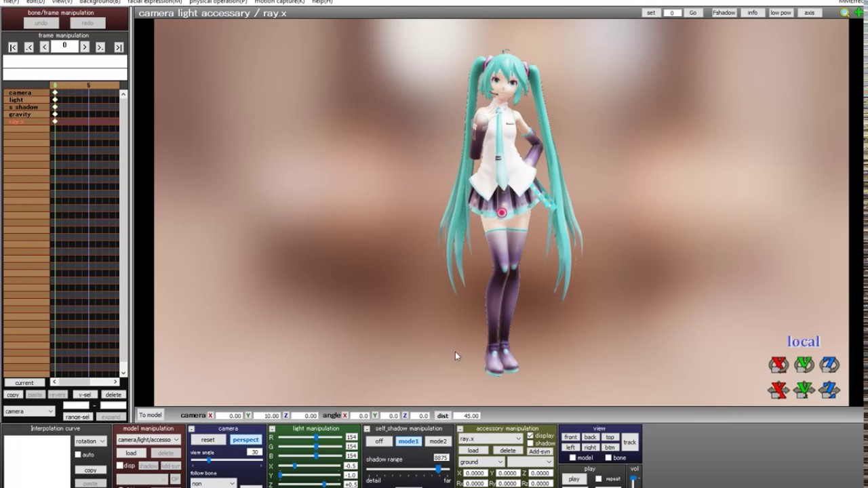The image size is (868, 488).
Task: Toggle auto interpolation checkbox
Action: tap(78, 455)
